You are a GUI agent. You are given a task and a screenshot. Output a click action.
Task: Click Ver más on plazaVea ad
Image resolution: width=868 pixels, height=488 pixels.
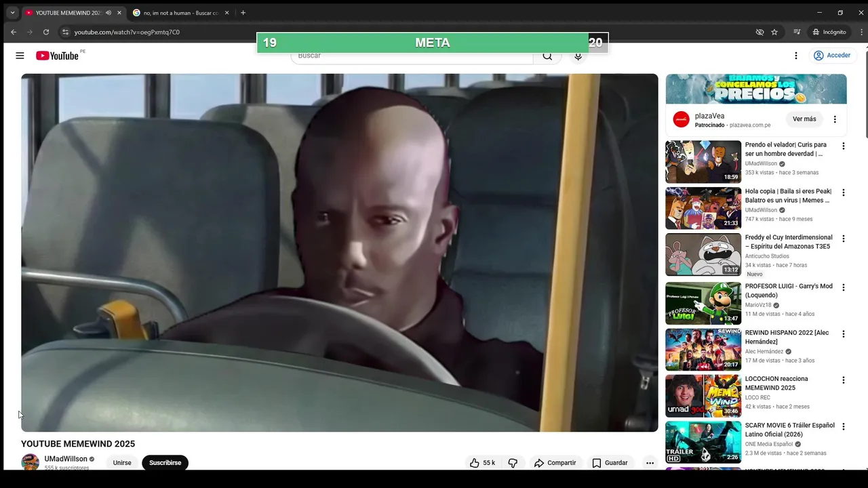pyautogui.click(x=804, y=119)
